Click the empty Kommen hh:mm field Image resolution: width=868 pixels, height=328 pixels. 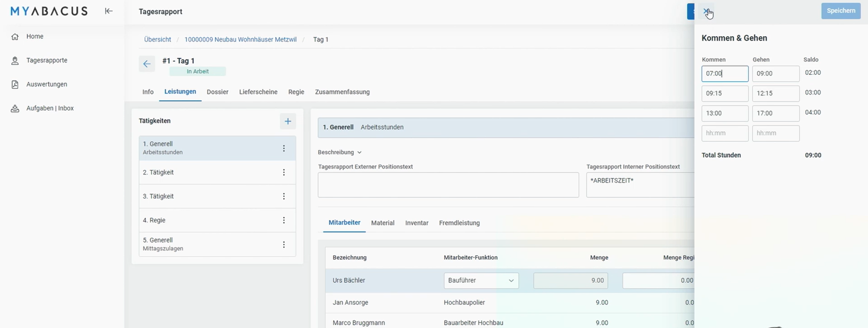tap(725, 134)
